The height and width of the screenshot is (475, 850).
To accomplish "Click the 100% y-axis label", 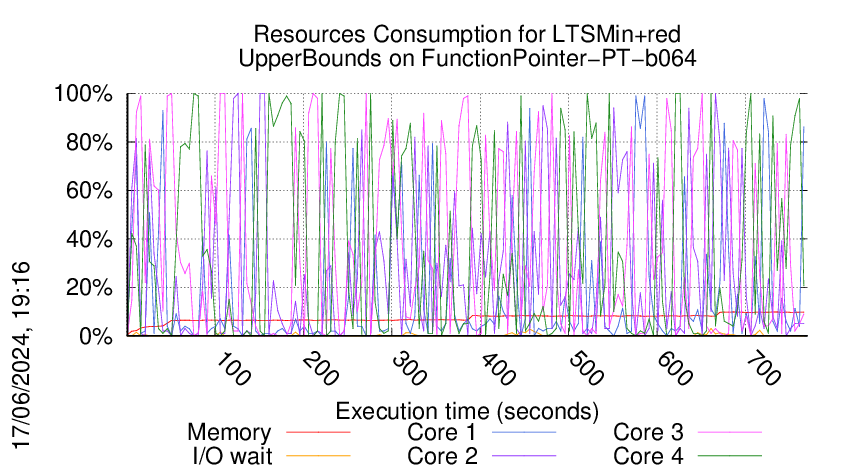I will pos(83,94).
